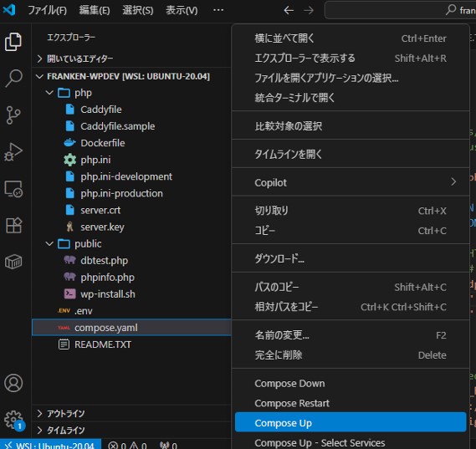Image resolution: width=476 pixels, height=449 pixels.
Task: Open the Run and Debug view
Action: click(13, 151)
